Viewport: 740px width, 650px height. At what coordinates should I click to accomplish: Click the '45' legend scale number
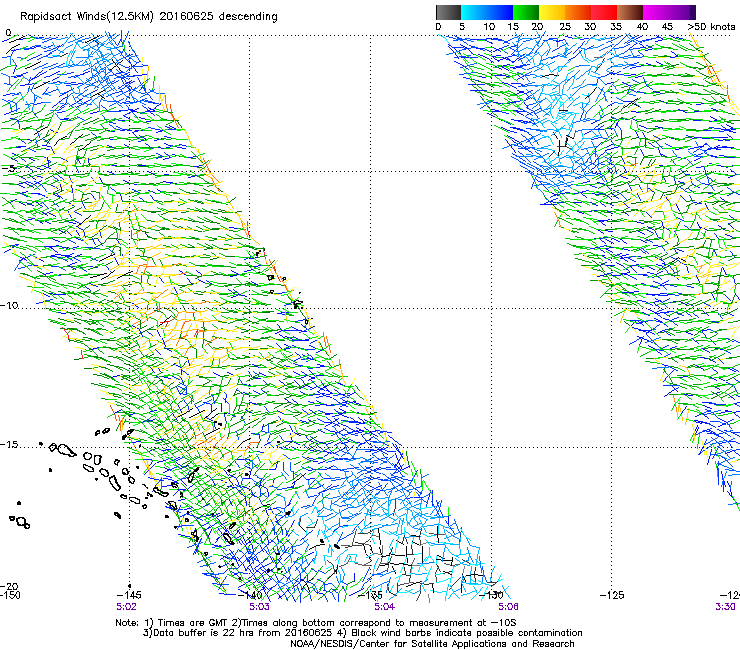[x=667, y=26]
